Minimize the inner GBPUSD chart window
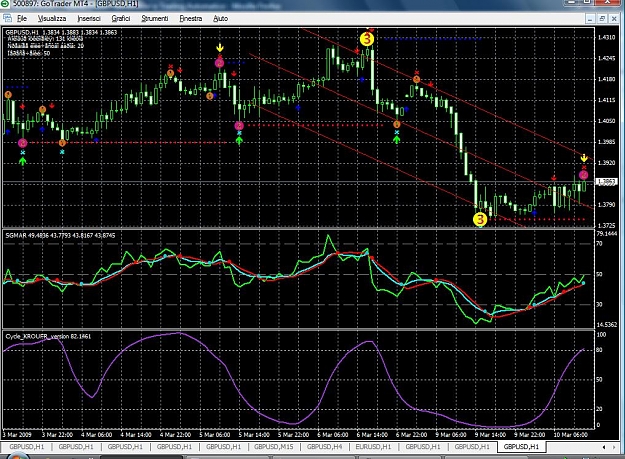 pos(590,18)
